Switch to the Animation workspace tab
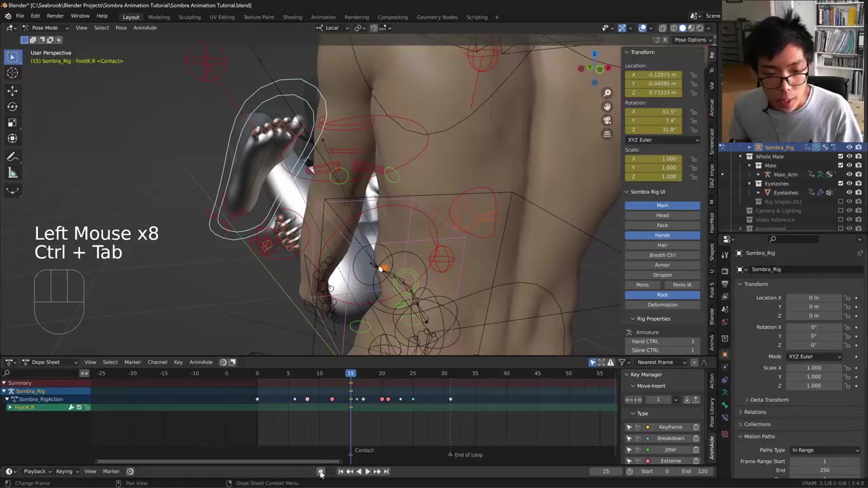 point(323,17)
